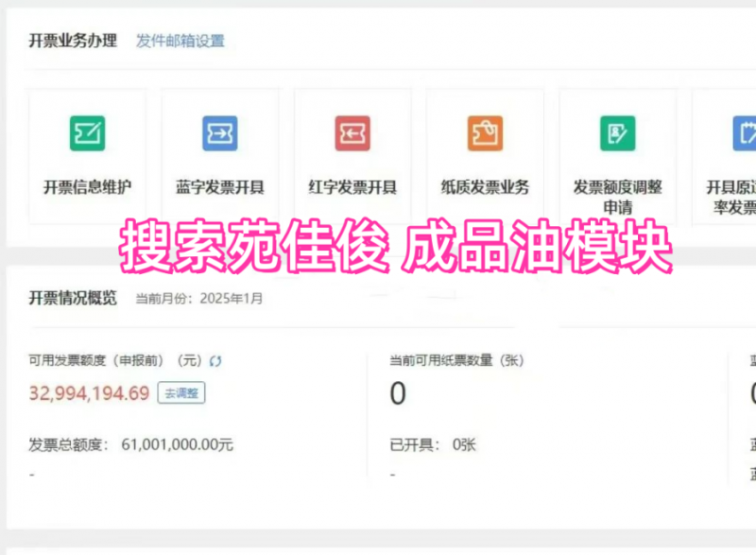Click the 发票总额度 61,001,000.00元 text
The image size is (756, 555).
(130, 444)
